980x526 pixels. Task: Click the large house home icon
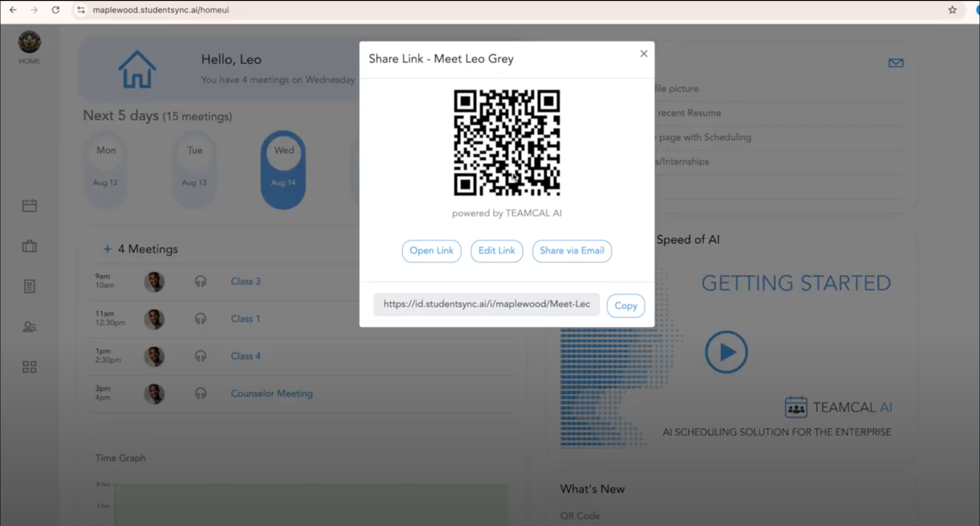click(x=137, y=69)
